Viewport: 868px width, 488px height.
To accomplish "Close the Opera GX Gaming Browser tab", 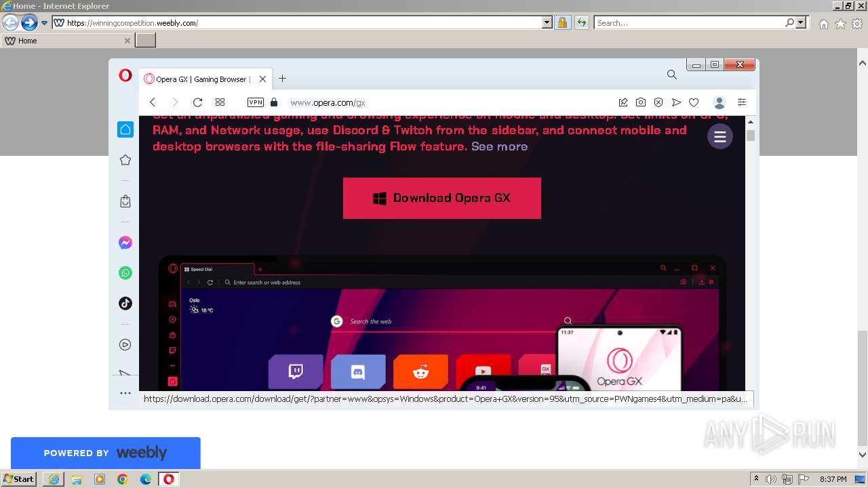I will point(263,79).
